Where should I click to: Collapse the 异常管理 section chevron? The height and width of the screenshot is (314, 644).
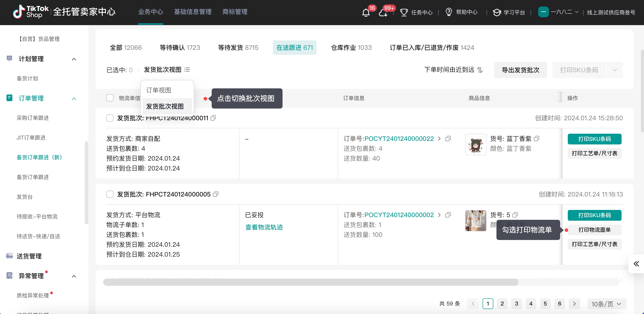coord(74,276)
